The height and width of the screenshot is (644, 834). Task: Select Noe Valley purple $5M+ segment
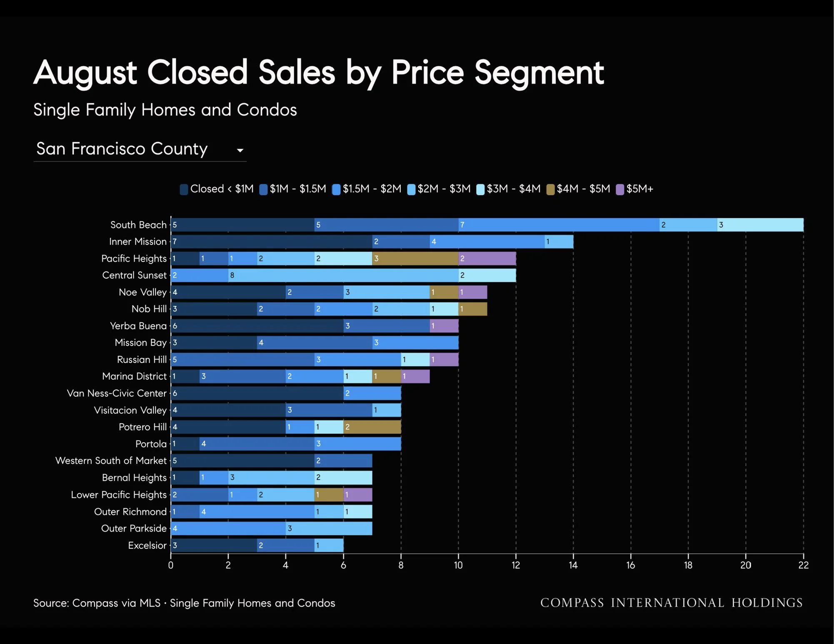tap(472, 292)
